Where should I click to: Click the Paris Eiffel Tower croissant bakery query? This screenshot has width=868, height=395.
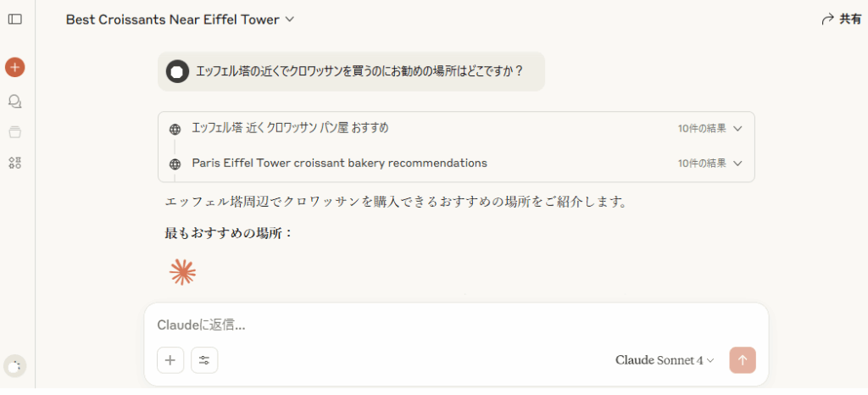339,164
